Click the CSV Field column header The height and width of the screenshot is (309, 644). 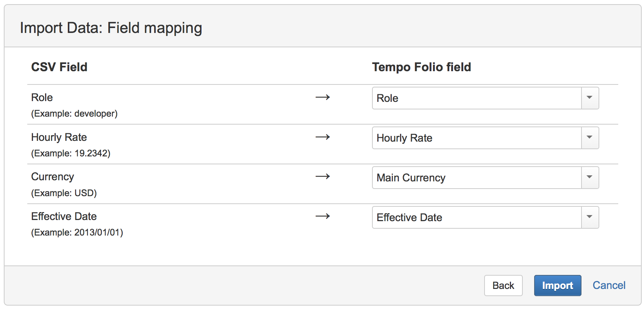[59, 67]
